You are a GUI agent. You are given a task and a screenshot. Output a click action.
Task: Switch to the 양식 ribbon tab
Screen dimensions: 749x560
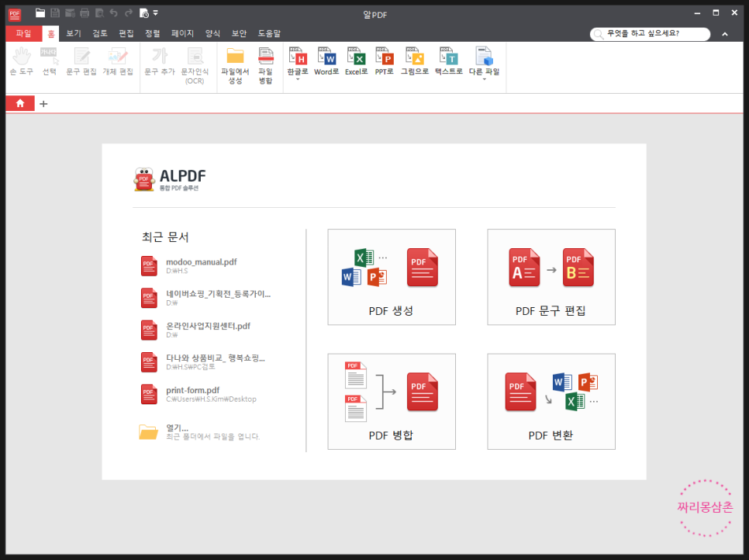coord(212,33)
